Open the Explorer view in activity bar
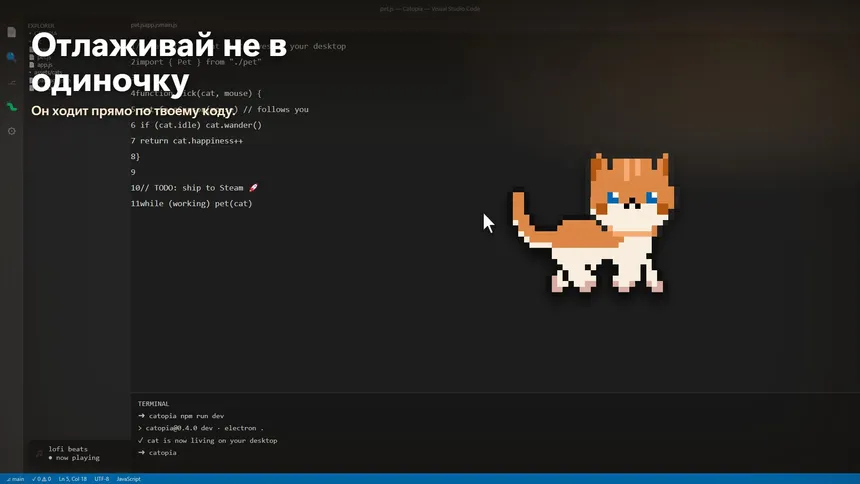The image size is (860, 484). pos(12,32)
